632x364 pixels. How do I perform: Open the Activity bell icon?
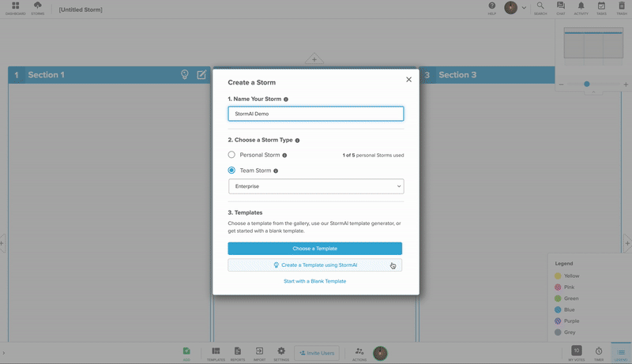[581, 8]
